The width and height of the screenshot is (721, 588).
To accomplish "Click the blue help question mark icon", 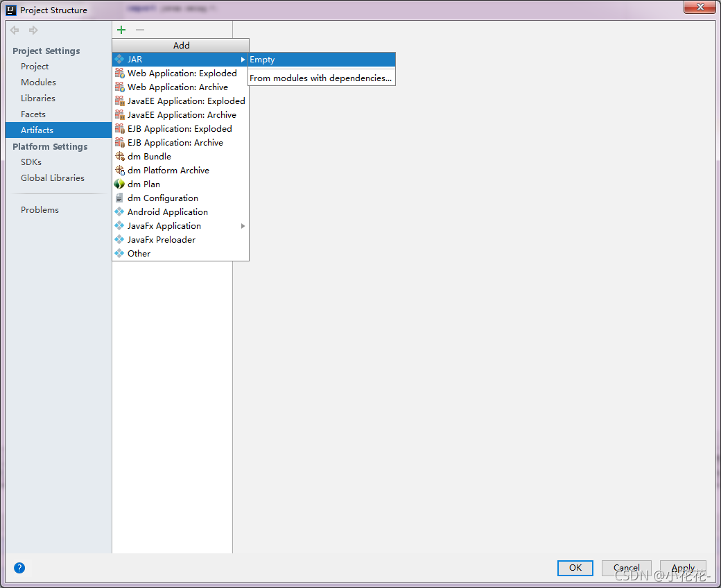I will coord(19,568).
